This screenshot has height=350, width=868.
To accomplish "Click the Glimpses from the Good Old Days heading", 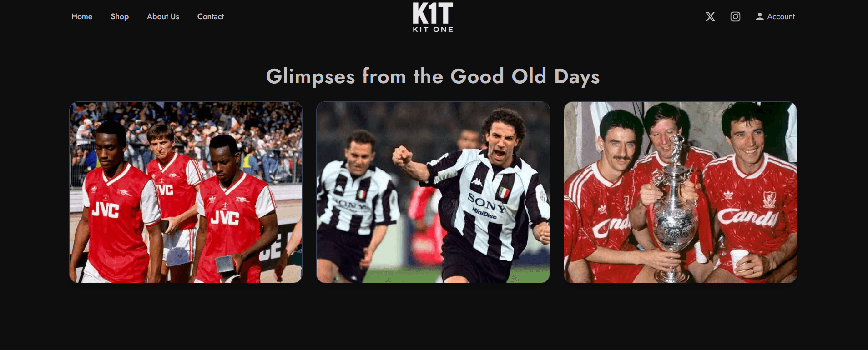I will (x=433, y=76).
